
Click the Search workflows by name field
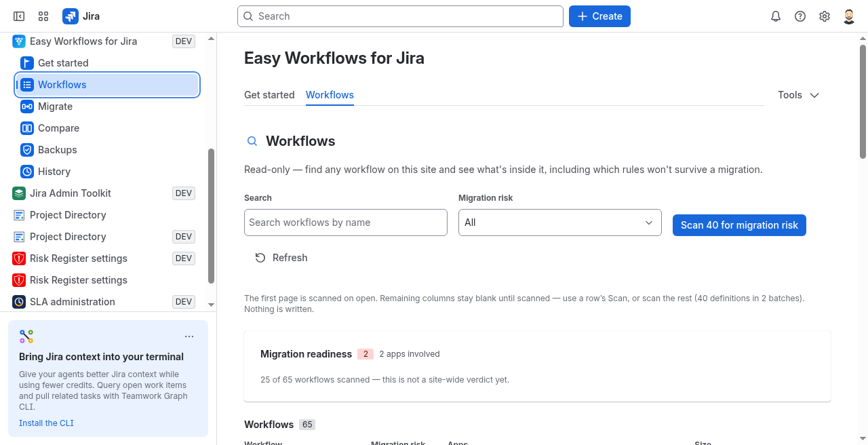point(346,222)
